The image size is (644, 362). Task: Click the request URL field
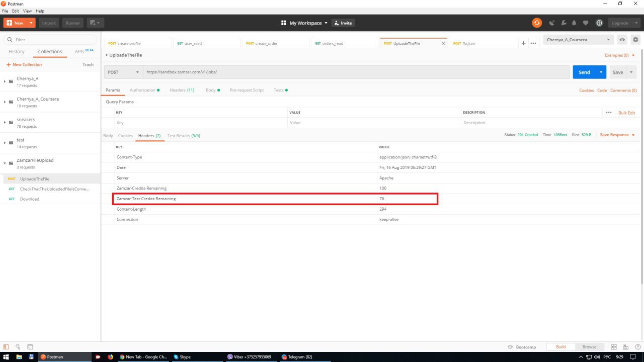(x=356, y=72)
